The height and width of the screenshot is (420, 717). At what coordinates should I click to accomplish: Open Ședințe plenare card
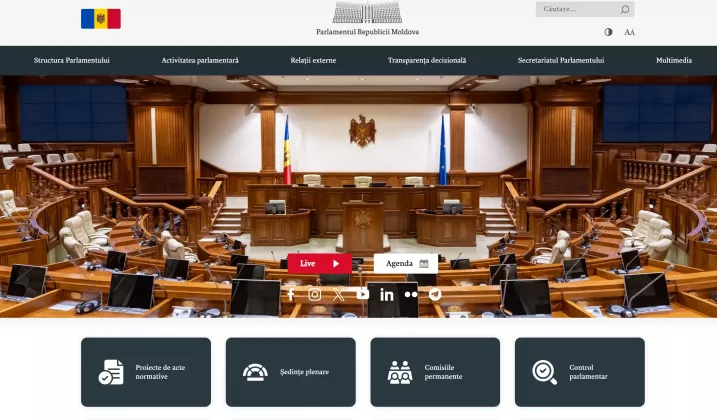click(291, 372)
